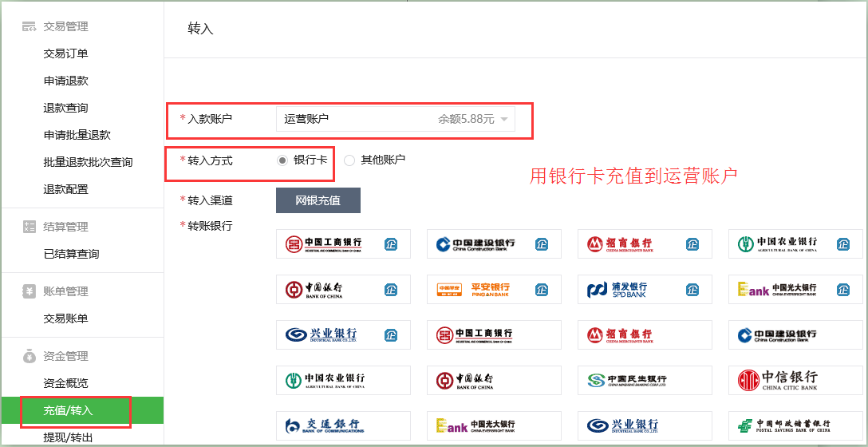Click the 账单管理 yen icon
868x447 pixels.
[x=29, y=291]
